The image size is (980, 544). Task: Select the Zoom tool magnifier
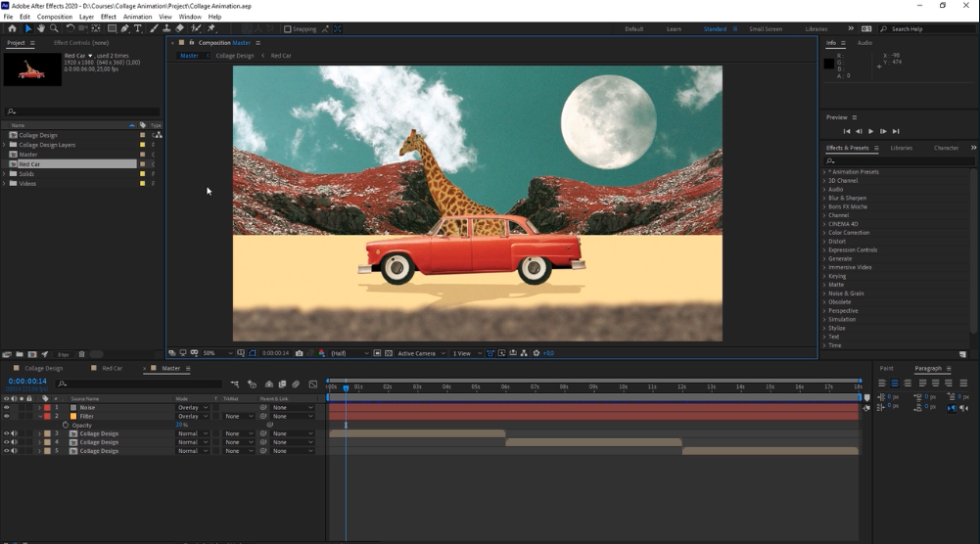coord(52,28)
